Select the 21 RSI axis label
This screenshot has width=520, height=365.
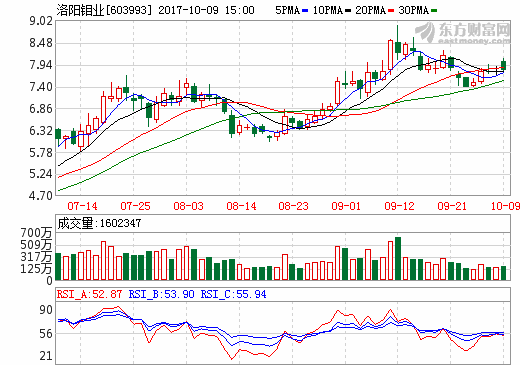[x=46, y=356]
